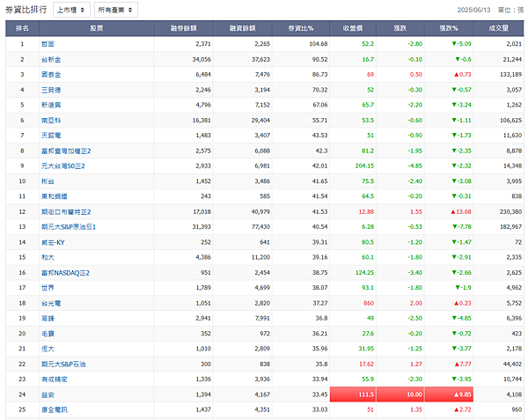
Task: Select the 單位：張 unit label
Action: click(x=511, y=10)
